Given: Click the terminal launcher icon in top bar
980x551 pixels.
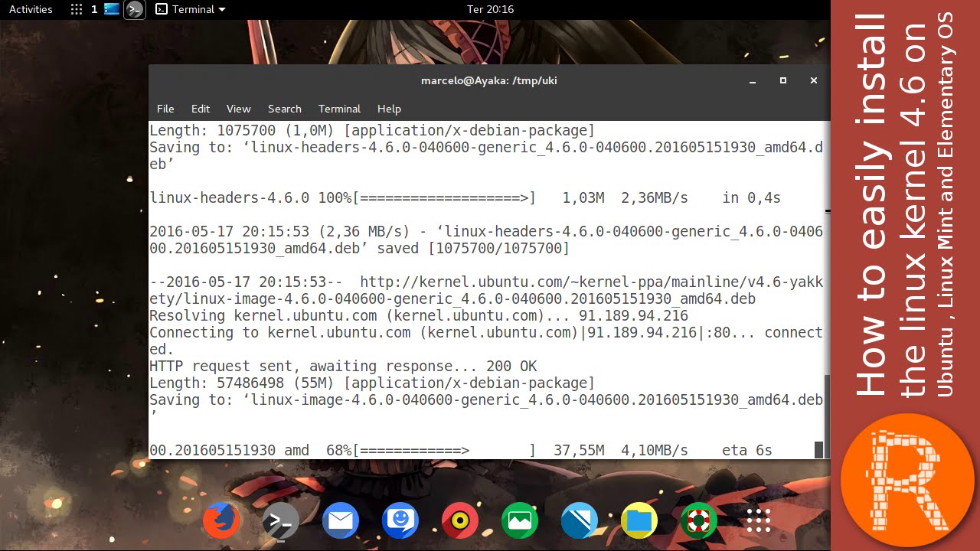Looking at the screenshot, I should point(135,9).
